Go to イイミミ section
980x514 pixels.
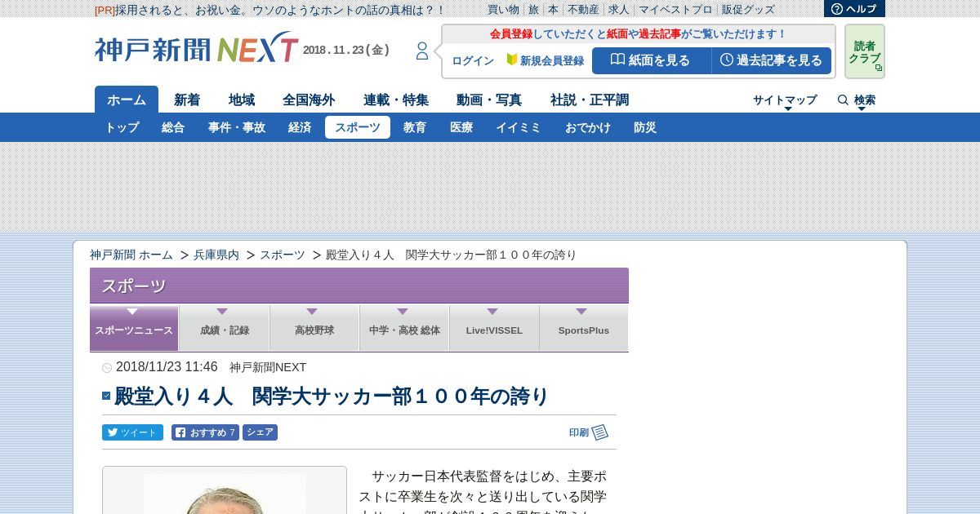coord(519,127)
